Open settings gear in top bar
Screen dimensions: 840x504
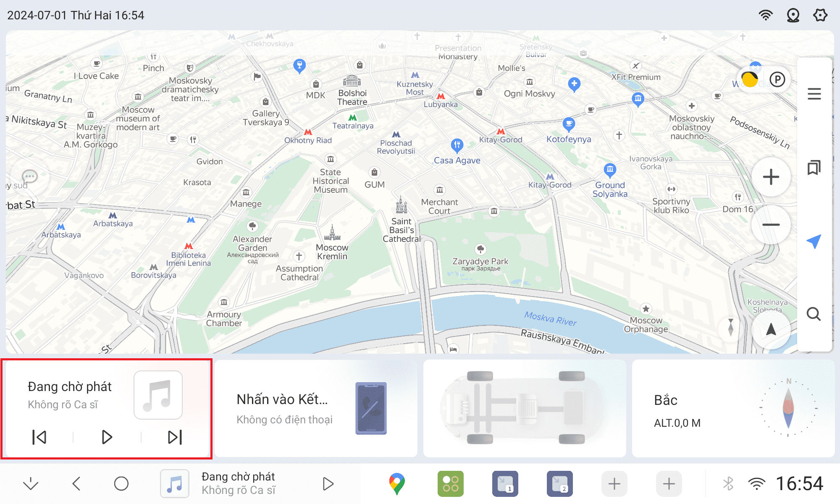[x=820, y=16]
